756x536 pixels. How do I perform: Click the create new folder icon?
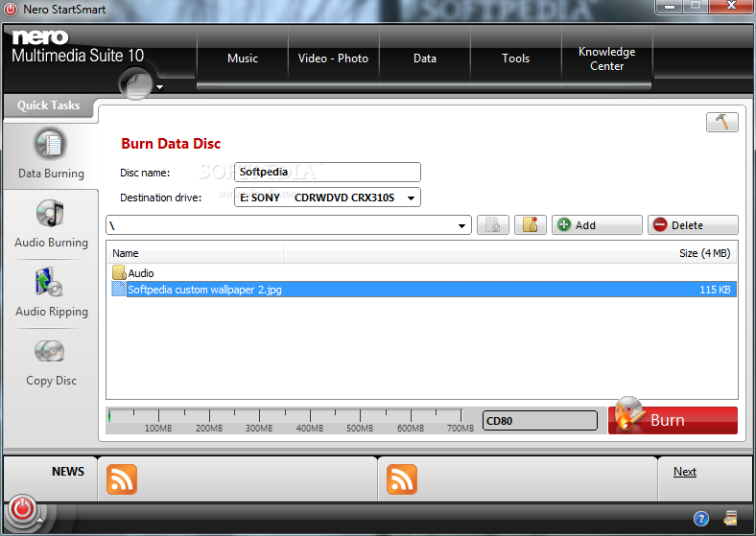[531, 225]
